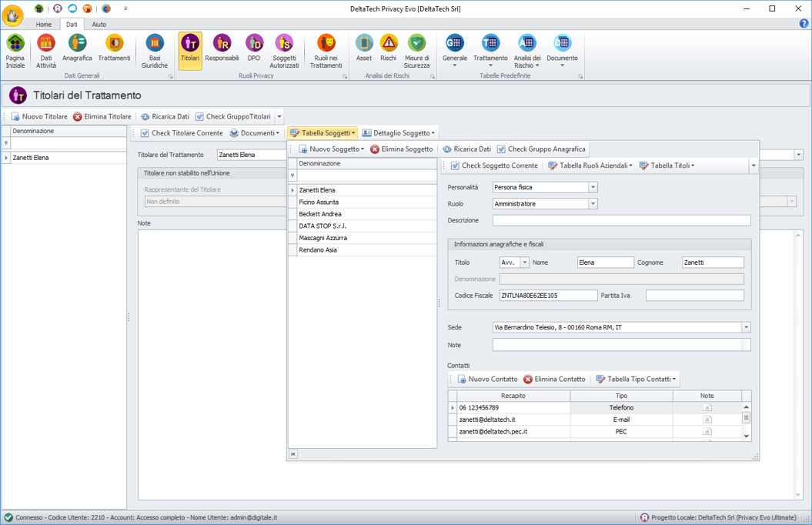Switch to the Home ribbon tab
The height and width of the screenshot is (525, 812).
[44, 25]
